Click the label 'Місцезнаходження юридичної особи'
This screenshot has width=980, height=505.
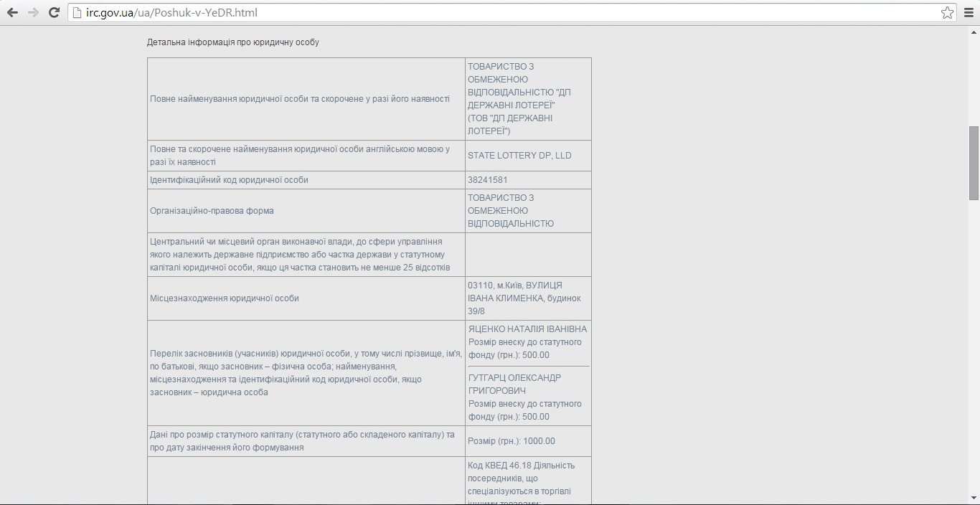click(x=225, y=298)
